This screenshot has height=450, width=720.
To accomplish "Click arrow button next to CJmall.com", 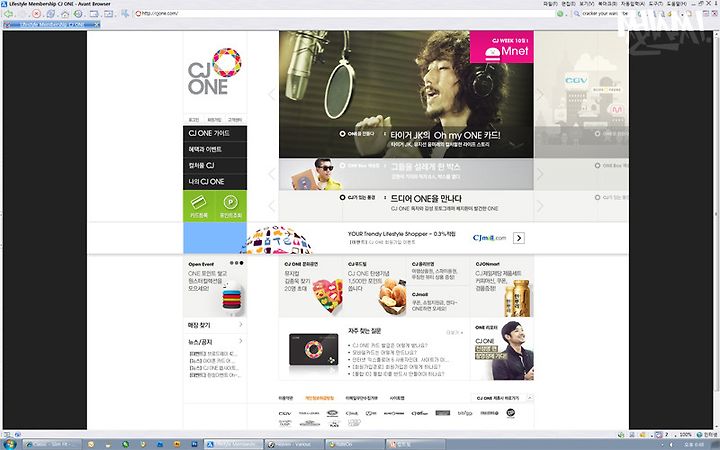I will click(x=518, y=238).
